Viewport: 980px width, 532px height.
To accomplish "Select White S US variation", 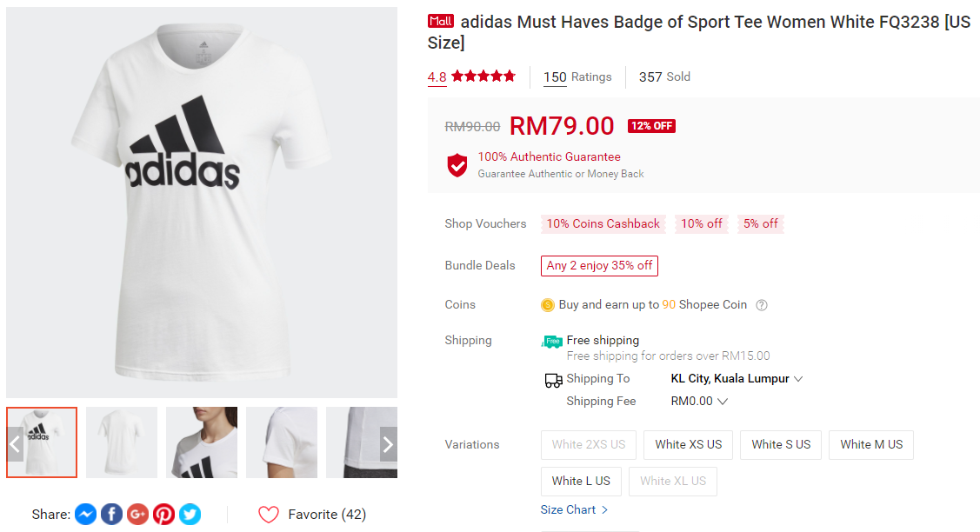I will coord(781,445).
